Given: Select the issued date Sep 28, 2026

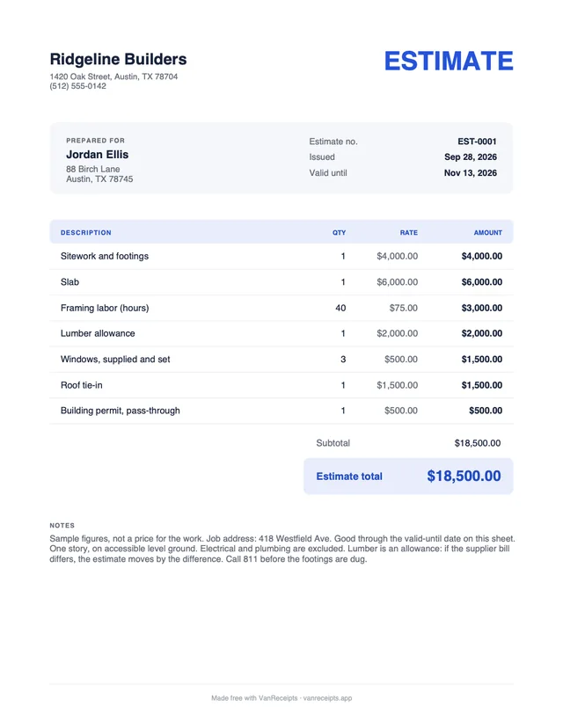Looking at the screenshot, I should [471, 157].
